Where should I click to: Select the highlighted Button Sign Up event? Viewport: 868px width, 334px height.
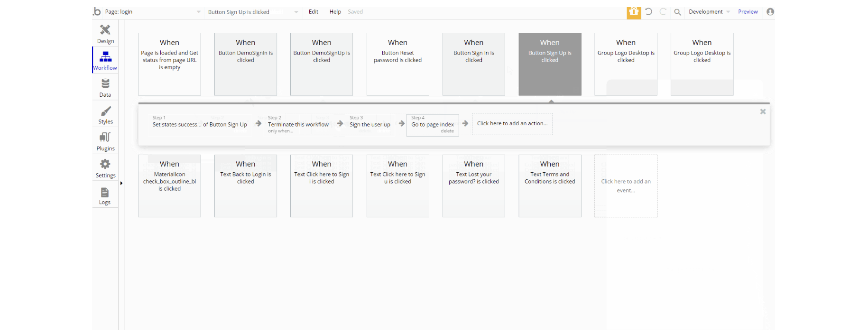click(550, 64)
